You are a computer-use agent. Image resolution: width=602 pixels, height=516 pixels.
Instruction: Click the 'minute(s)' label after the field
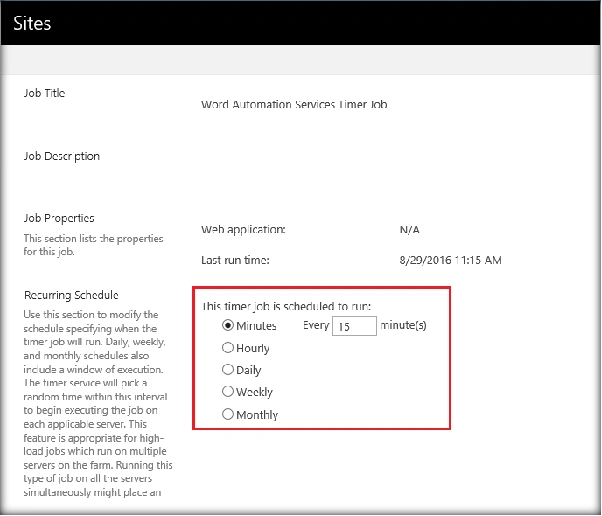pyautogui.click(x=403, y=326)
